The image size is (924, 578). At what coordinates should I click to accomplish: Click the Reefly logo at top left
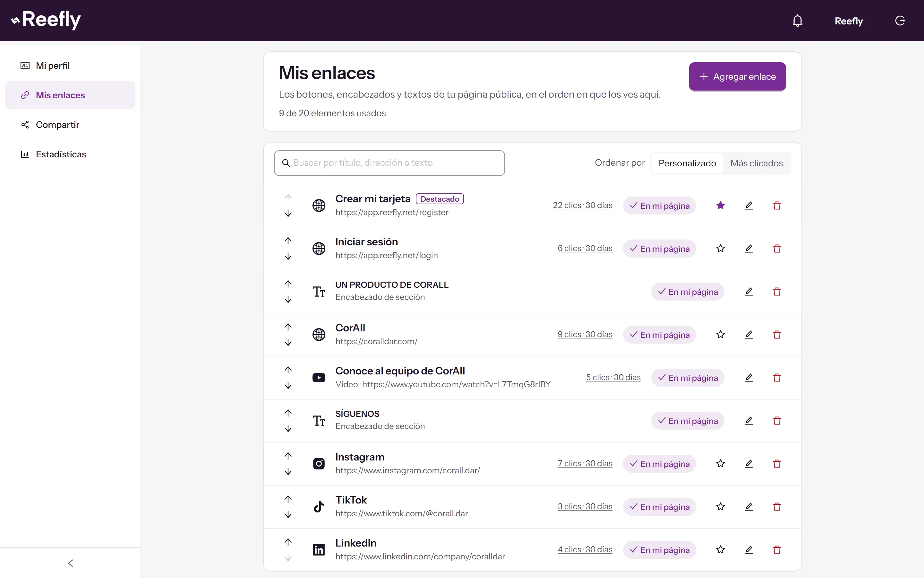(x=46, y=20)
